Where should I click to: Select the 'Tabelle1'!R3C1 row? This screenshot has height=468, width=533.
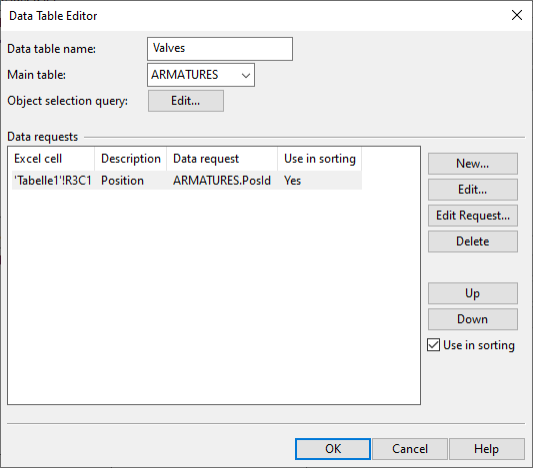[187, 180]
